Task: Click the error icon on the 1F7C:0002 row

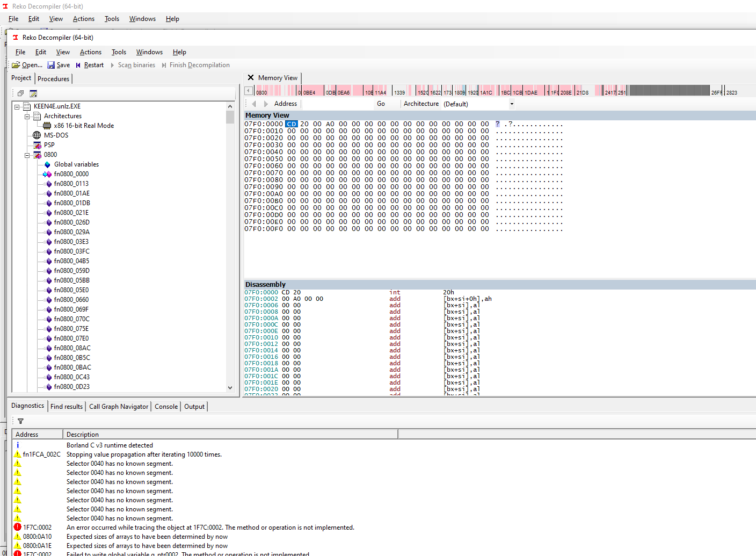Action: [18, 527]
